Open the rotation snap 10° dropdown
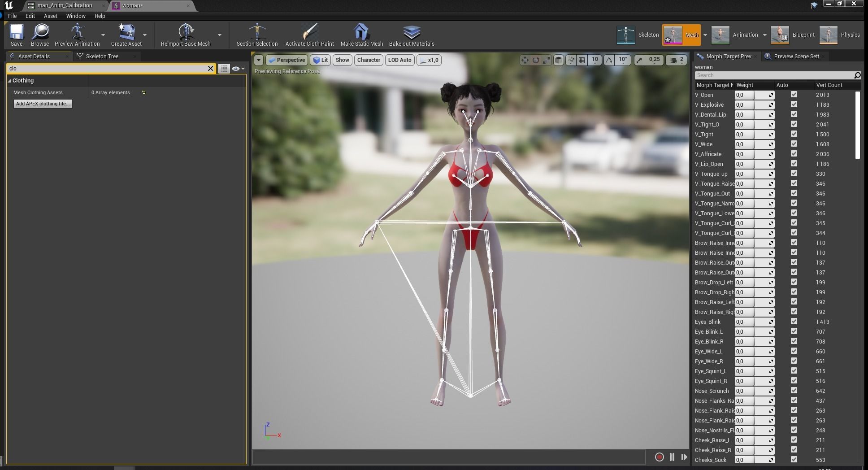 coord(623,60)
